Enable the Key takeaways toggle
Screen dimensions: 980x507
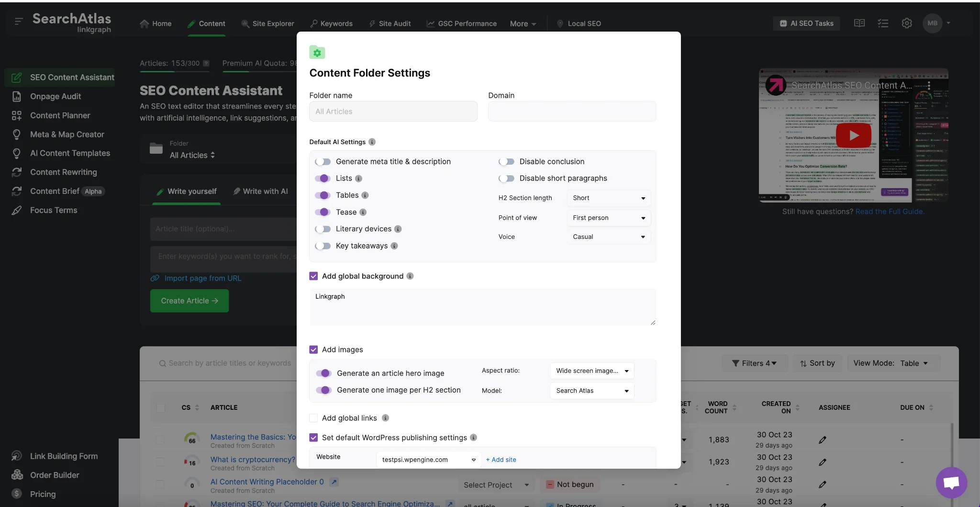pyautogui.click(x=323, y=246)
